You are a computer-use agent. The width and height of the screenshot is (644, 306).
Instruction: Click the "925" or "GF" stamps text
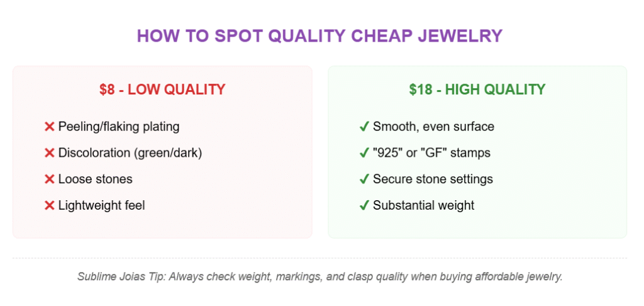431,153
